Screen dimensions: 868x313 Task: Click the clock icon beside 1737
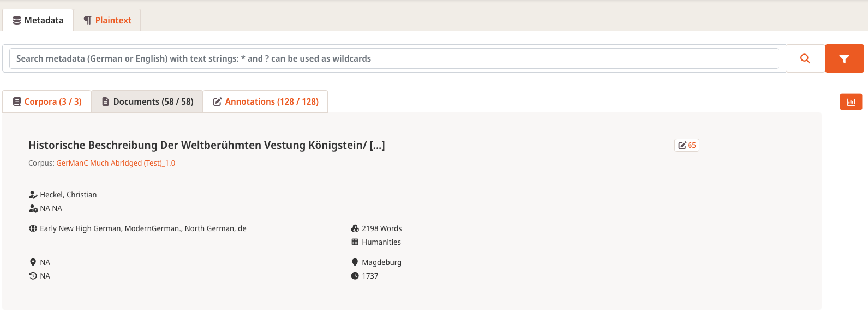click(x=355, y=276)
